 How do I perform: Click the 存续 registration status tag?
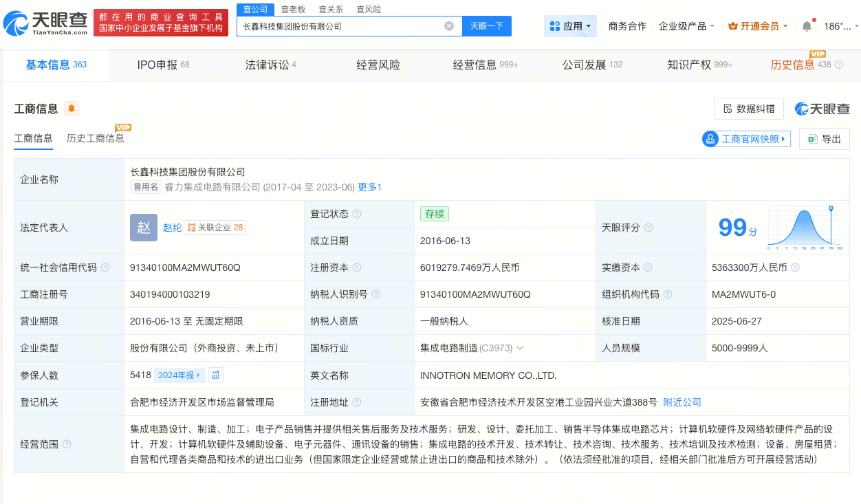click(x=435, y=214)
